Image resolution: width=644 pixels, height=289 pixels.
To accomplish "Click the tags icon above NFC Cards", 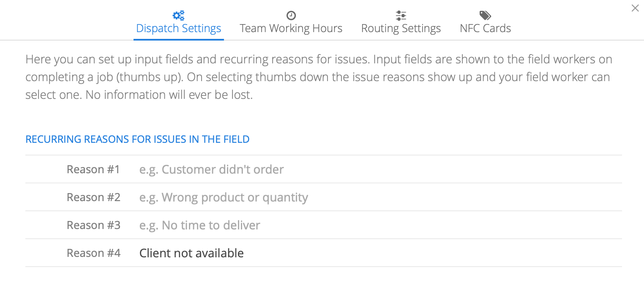I will [485, 16].
